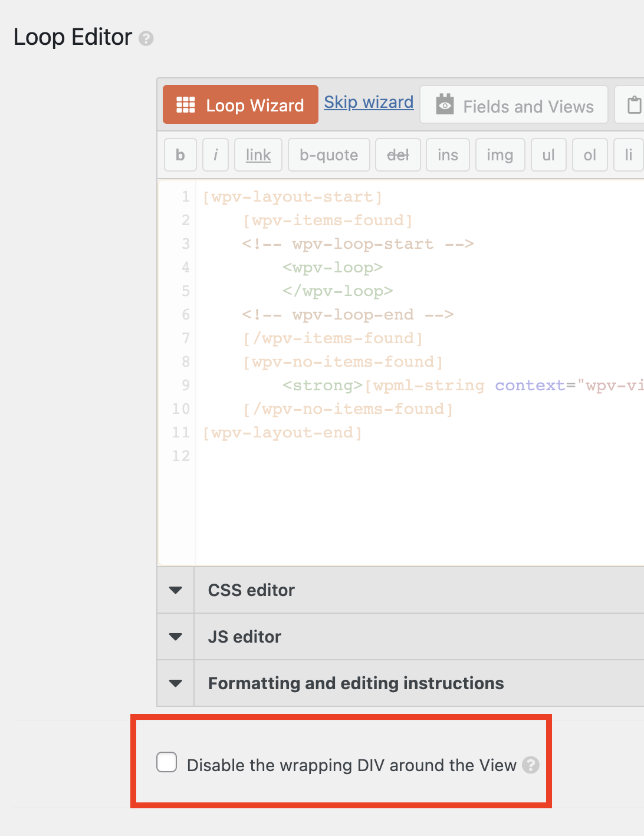
Task: Insert an img tag
Action: 500,154
